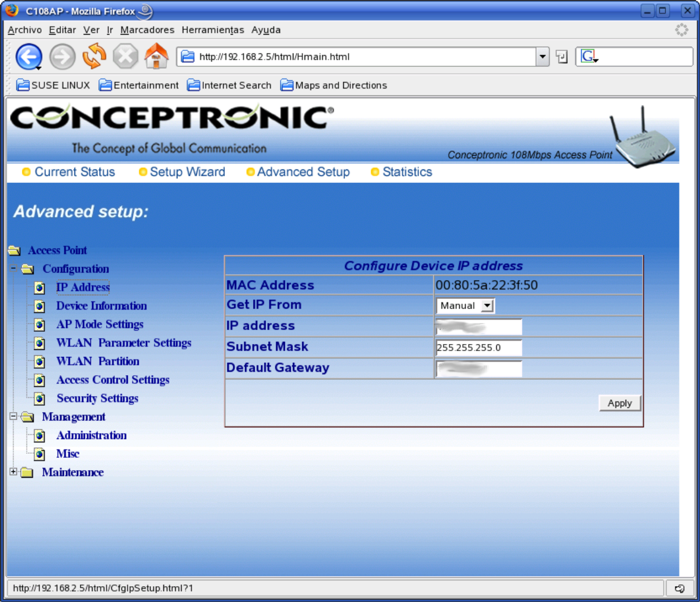Open the Entertainment bookmark folder
Viewport: 700px width, 602px height.
[138, 86]
